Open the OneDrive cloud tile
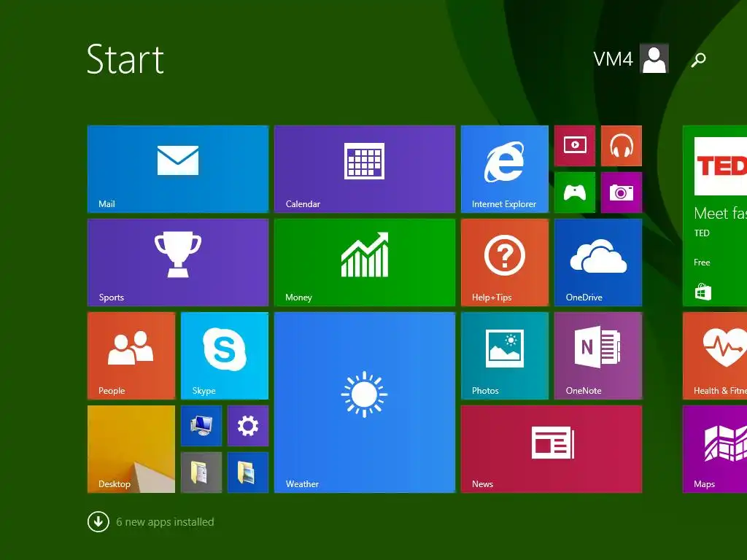Screen dimensions: 747x560 [598, 262]
